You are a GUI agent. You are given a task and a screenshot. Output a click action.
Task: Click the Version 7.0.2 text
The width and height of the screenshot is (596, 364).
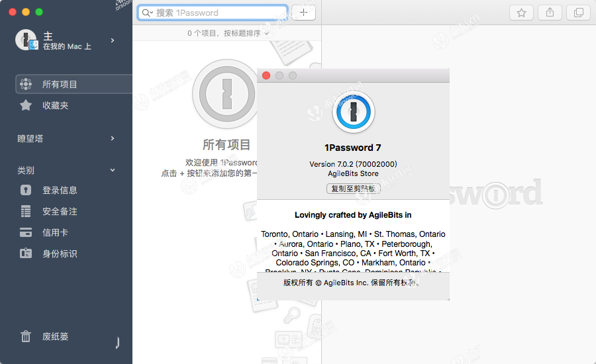point(353,164)
